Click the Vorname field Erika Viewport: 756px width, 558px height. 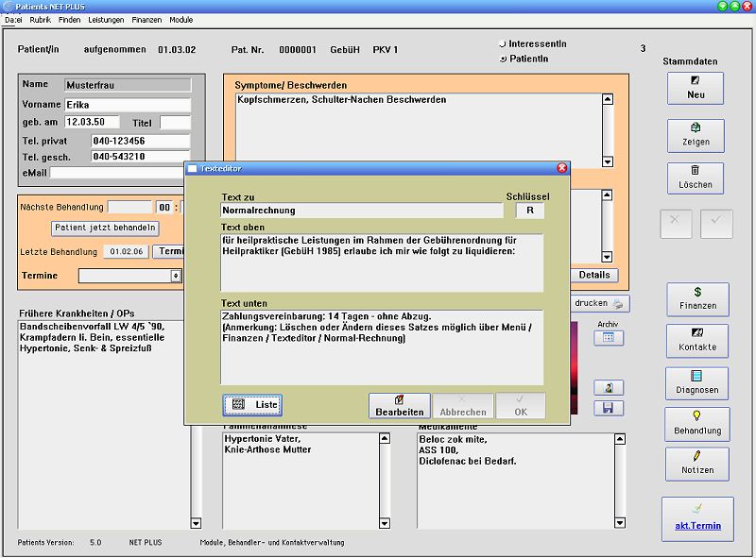click(128, 105)
